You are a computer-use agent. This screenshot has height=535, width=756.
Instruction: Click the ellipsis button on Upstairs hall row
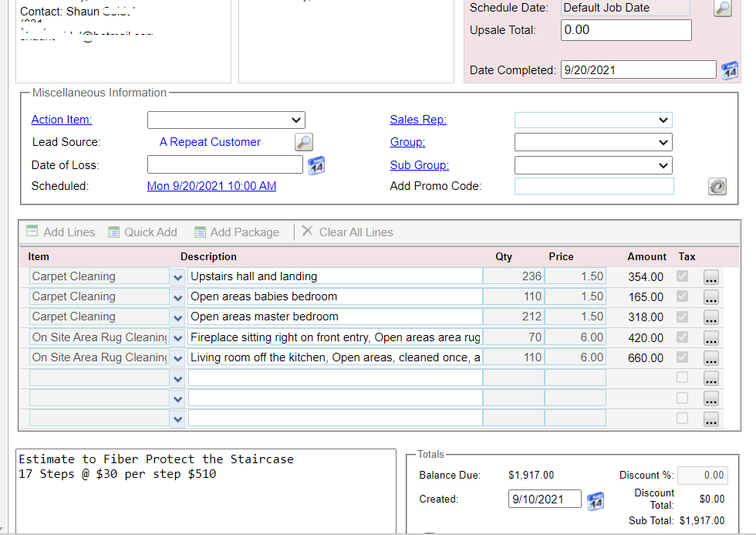point(710,277)
